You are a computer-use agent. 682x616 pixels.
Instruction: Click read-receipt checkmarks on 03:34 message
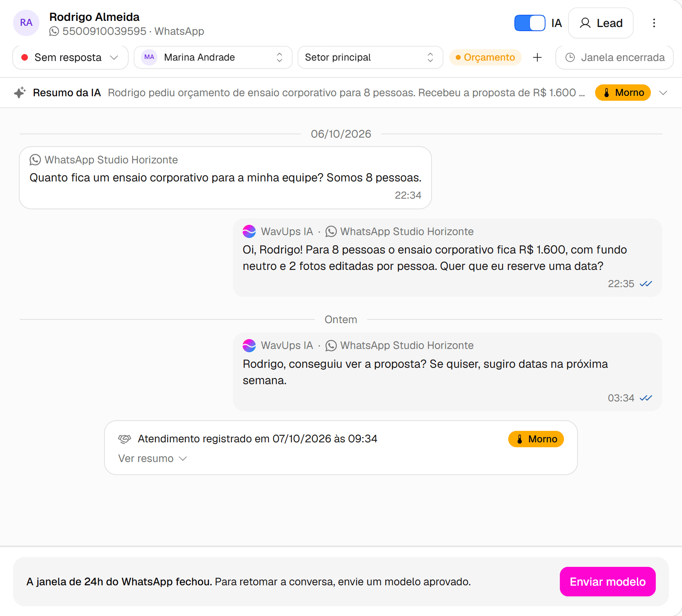point(646,398)
